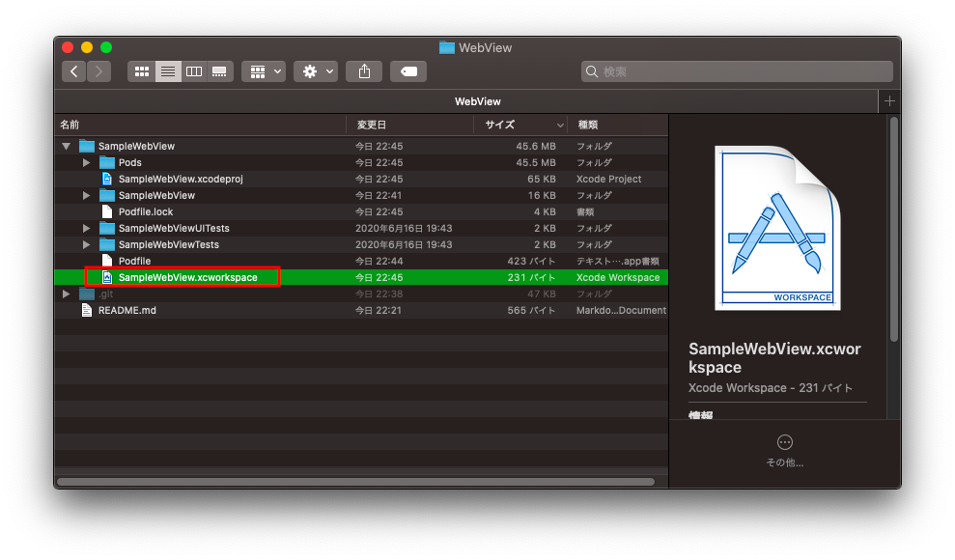Add a new tab with plus button
955x560 pixels.
click(x=889, y=101)
